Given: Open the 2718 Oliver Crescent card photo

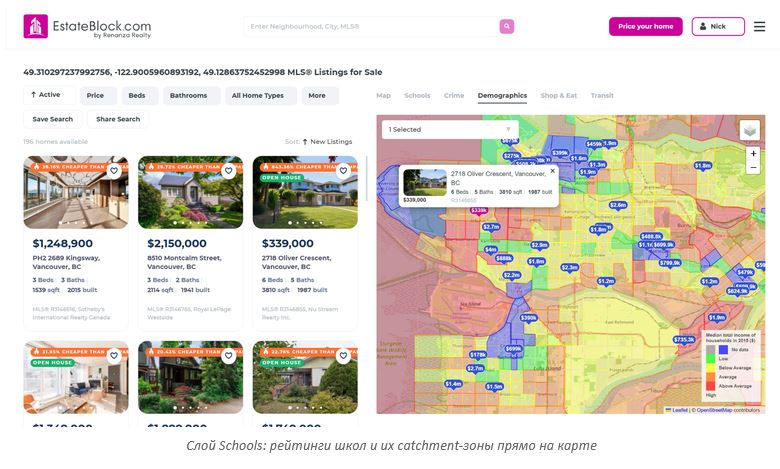Looking at the screenshot, I should (x=305, y=192).
